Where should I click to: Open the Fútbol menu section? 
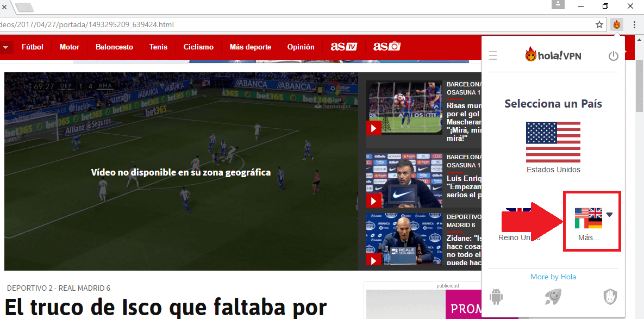(x=33, y=47)
